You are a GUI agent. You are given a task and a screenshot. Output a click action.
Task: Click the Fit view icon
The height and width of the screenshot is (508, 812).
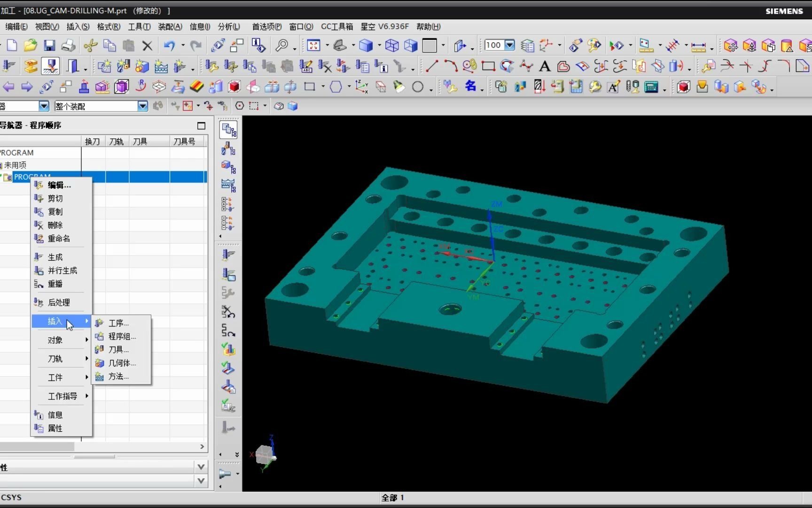pyautogui.click(x=313, y=46)
